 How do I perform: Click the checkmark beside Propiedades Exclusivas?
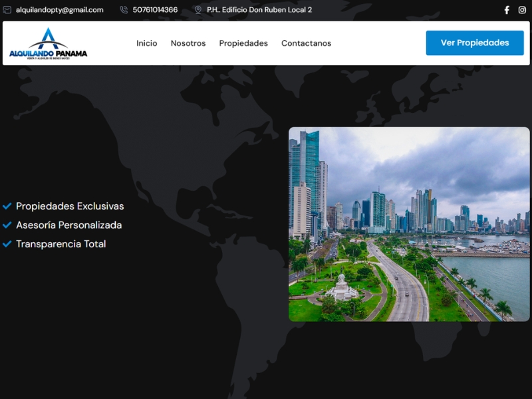click(x=8, y=206)
